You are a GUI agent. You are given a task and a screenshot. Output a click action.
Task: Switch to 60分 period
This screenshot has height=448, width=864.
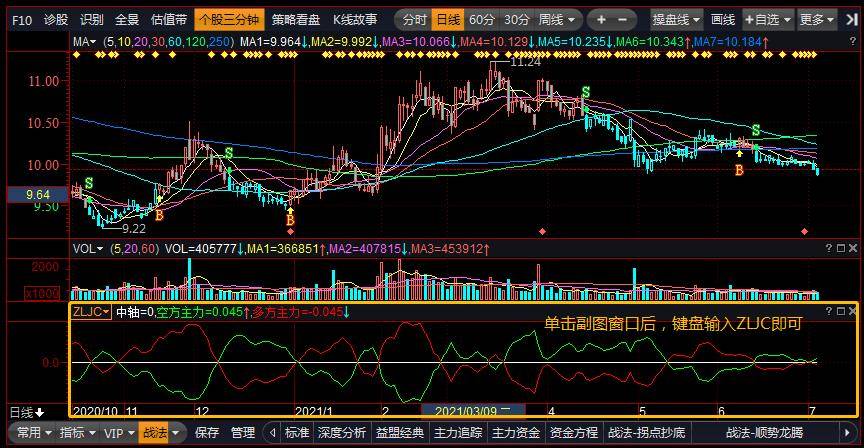482,20
